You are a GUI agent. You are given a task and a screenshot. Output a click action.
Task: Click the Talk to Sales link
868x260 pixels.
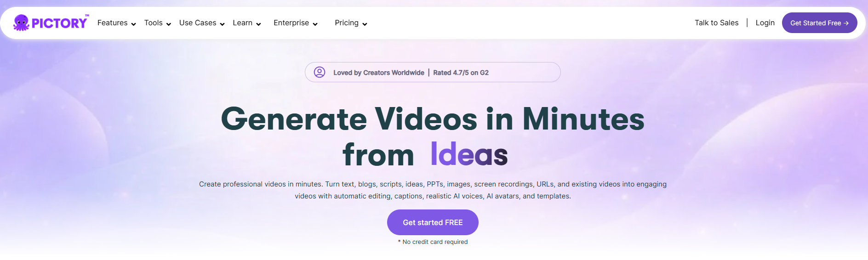click(x=716, y=23)
